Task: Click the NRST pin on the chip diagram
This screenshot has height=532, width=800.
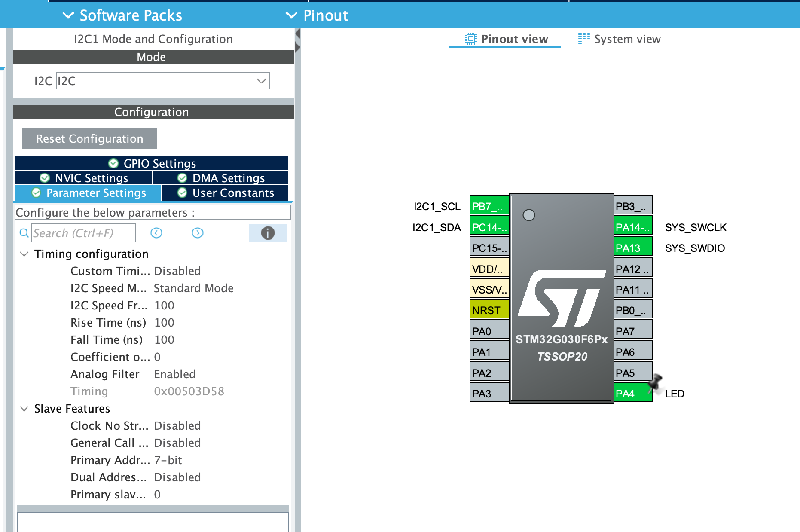Action: point(489,309)
